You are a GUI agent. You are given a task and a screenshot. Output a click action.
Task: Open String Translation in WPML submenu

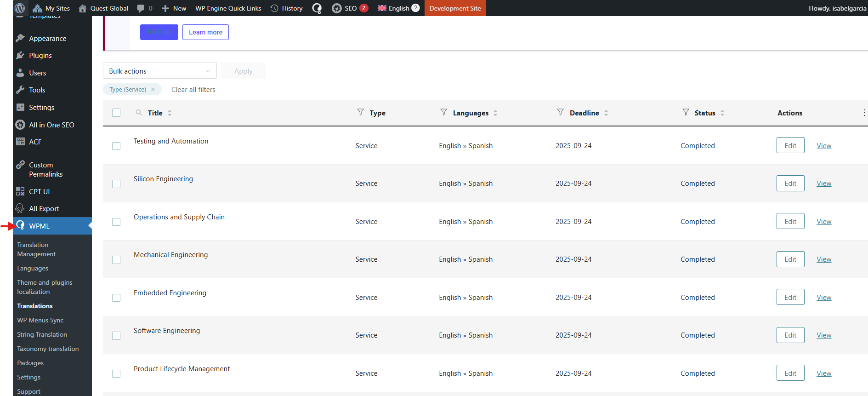pos(42,334)
